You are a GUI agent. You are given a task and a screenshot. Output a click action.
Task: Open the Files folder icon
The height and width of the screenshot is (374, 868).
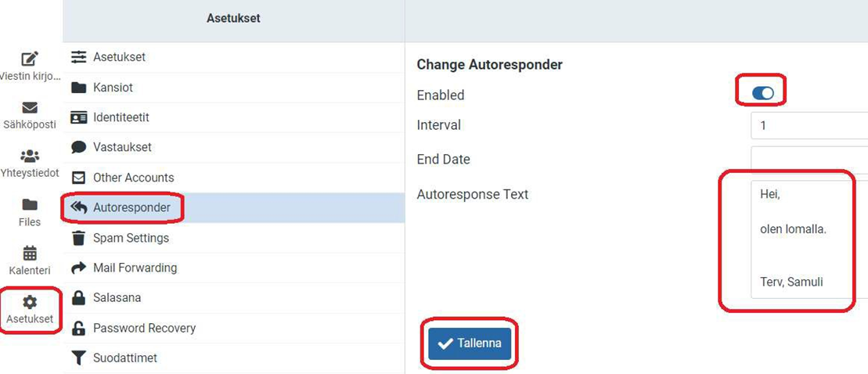30,205
